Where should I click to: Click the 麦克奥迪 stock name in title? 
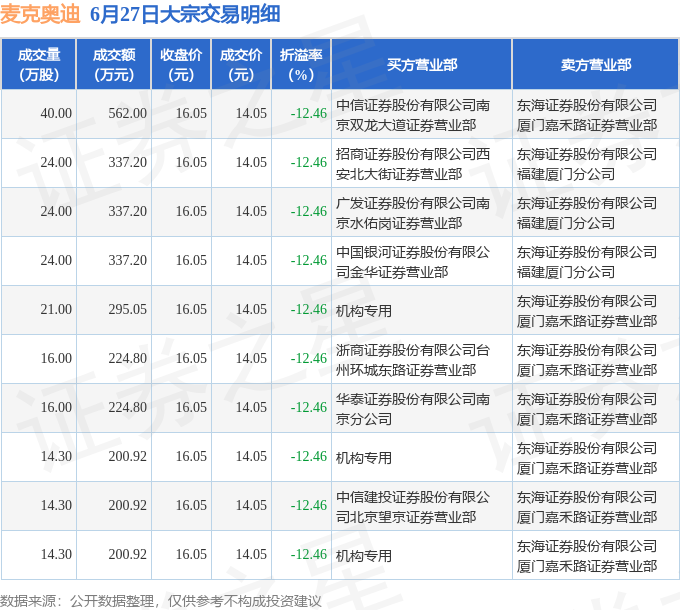tap(40, 14)
